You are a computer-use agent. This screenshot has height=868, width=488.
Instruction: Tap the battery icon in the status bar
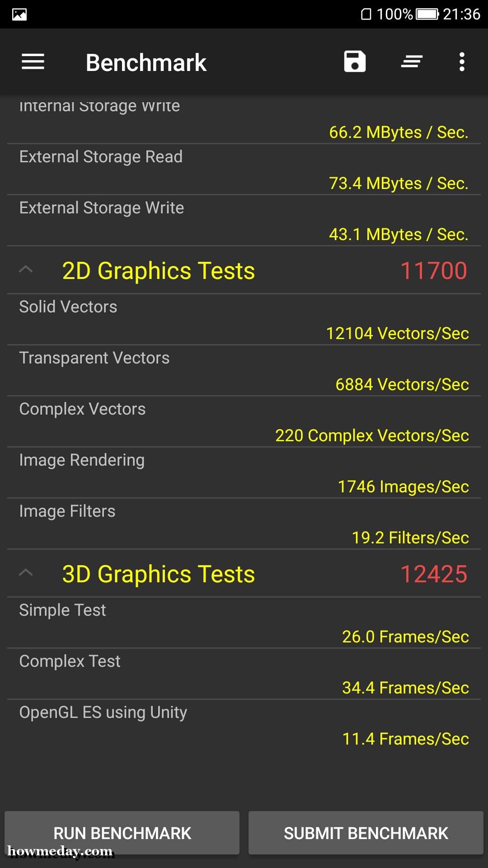[427, 14]
